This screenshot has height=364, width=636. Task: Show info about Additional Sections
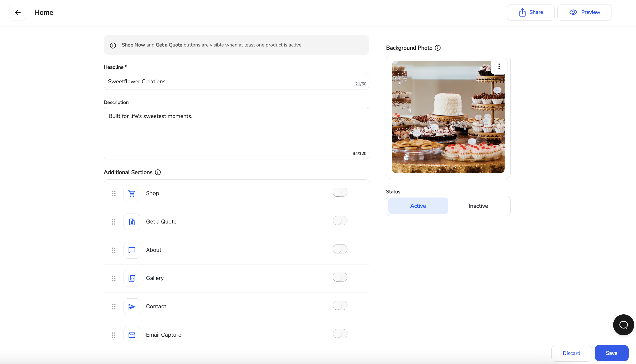(158, 172)
